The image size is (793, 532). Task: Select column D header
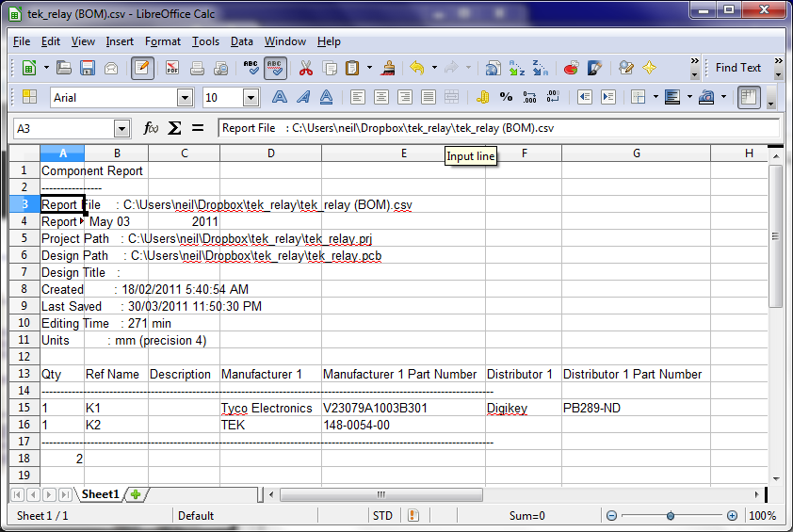tap(270, 153)
